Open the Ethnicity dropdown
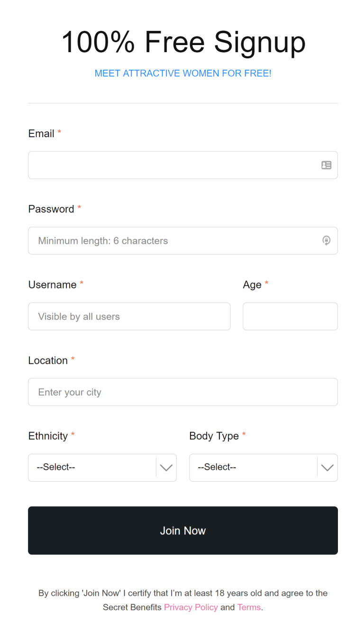 tap(102, 468)
